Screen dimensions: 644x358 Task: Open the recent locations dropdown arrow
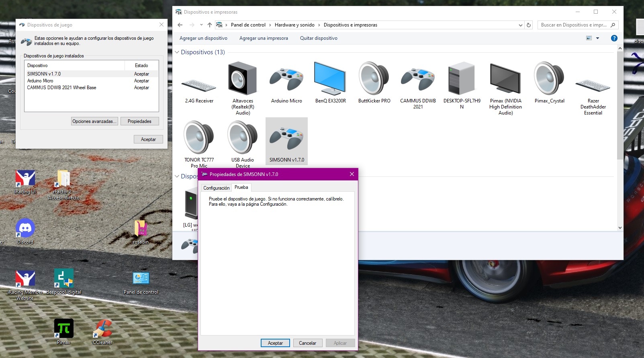point(201,25)
